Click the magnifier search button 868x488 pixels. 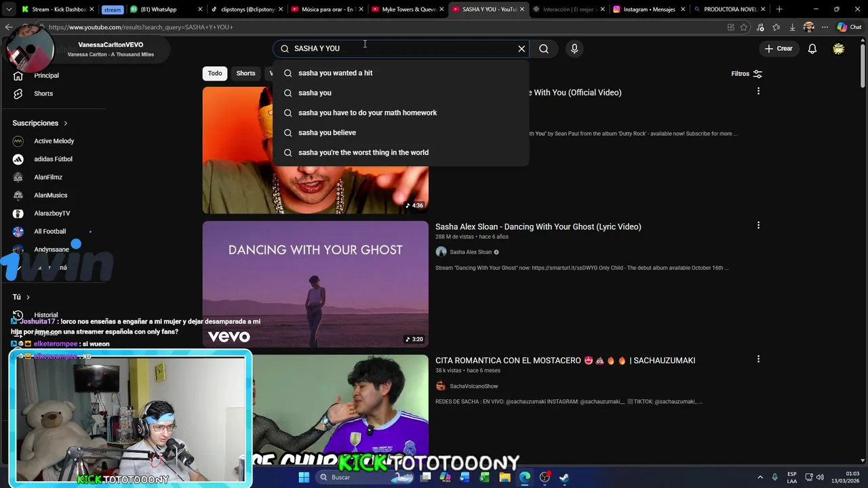click(x=544, y=49)
